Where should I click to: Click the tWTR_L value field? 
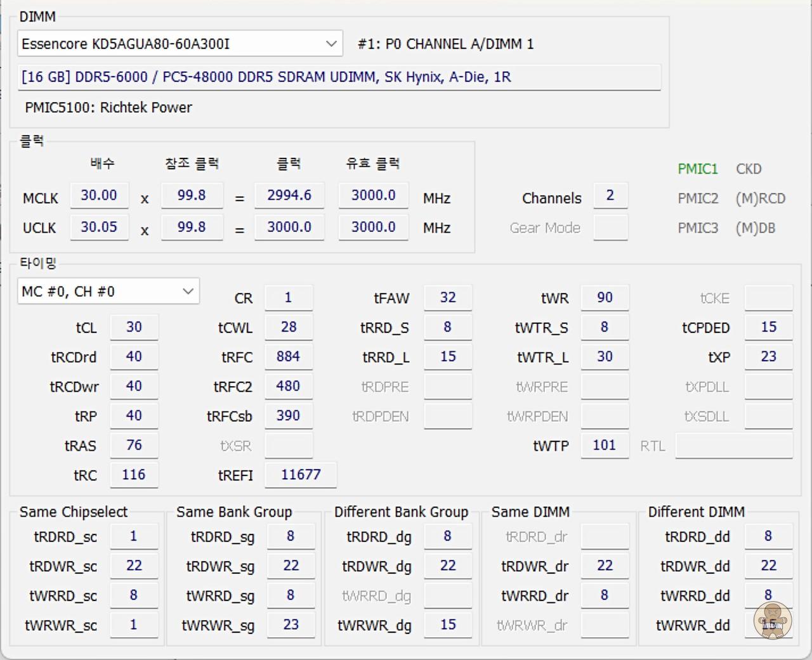[605, 357]
